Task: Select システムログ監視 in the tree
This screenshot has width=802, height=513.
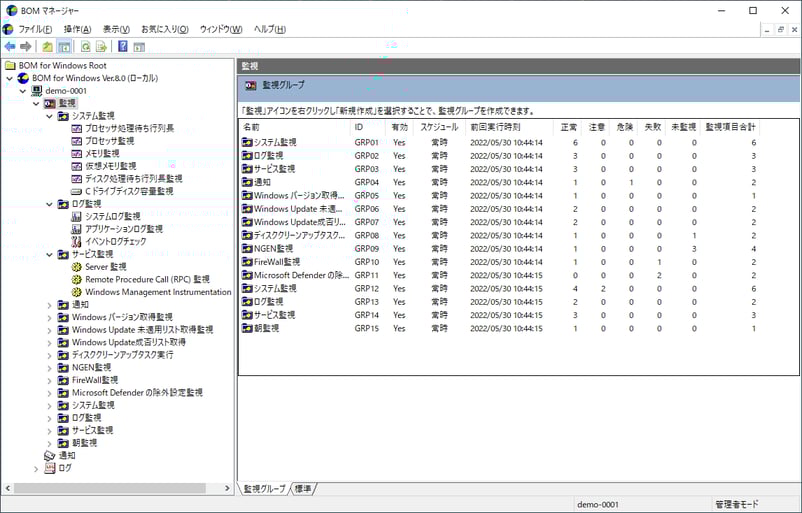Action: tap(113, 216)
